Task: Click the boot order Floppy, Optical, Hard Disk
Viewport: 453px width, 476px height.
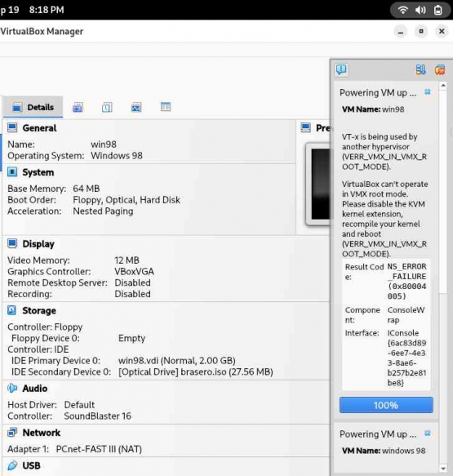Action: pyautogui.click(x=127, y=200)
